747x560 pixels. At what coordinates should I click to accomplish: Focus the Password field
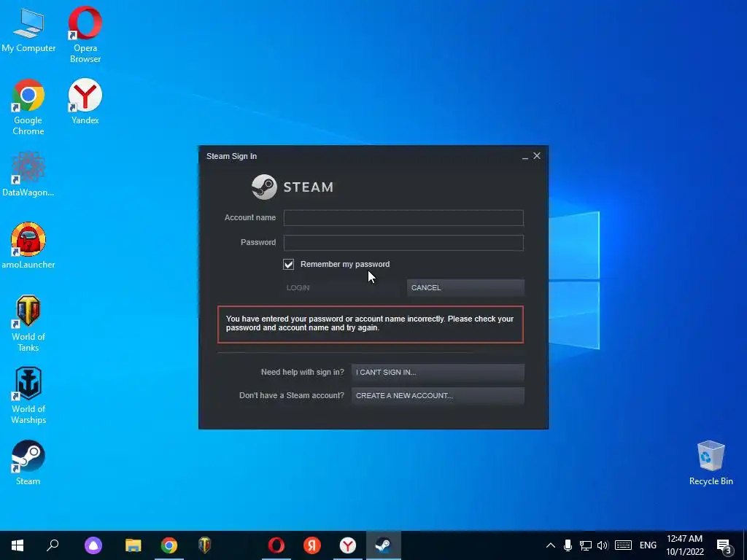[x=403, y=242]
